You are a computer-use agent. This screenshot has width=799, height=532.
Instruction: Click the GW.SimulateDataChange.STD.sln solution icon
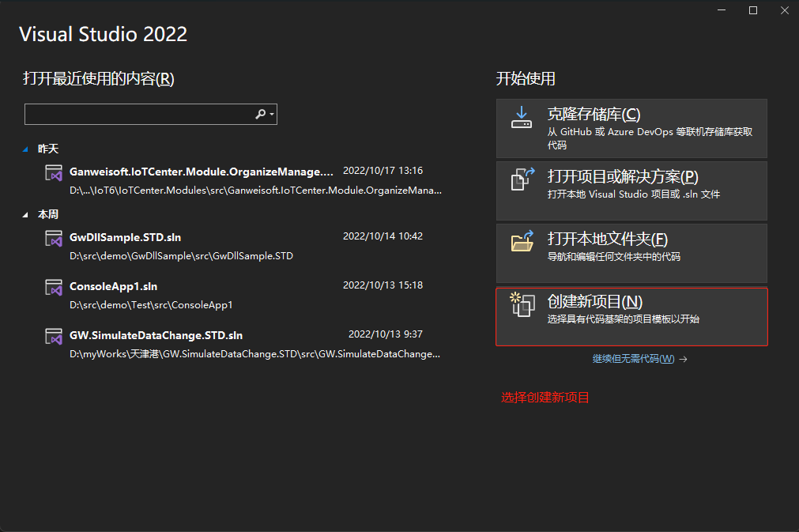pos(54,336)
